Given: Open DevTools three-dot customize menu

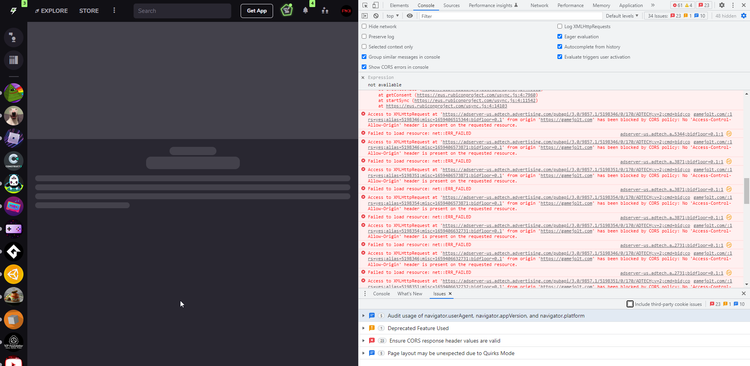Looking at the screenshot, I should tap(733, 5).
